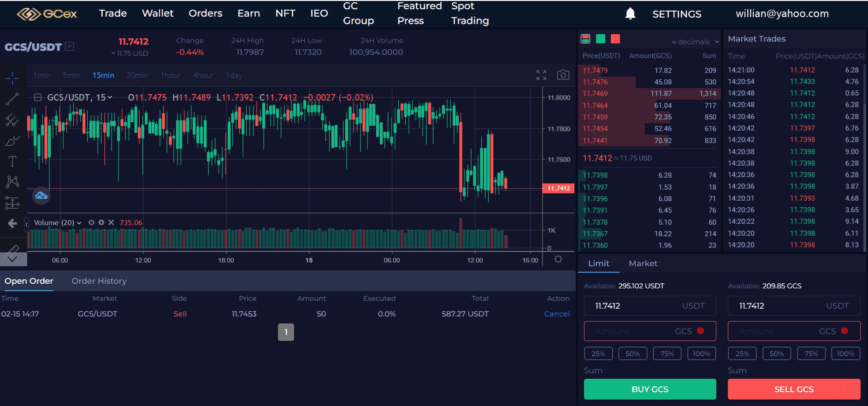Go to page 1 of open orders
This screenshot has height=406, width=868.
pyautogui.click(x=286, y=332)
